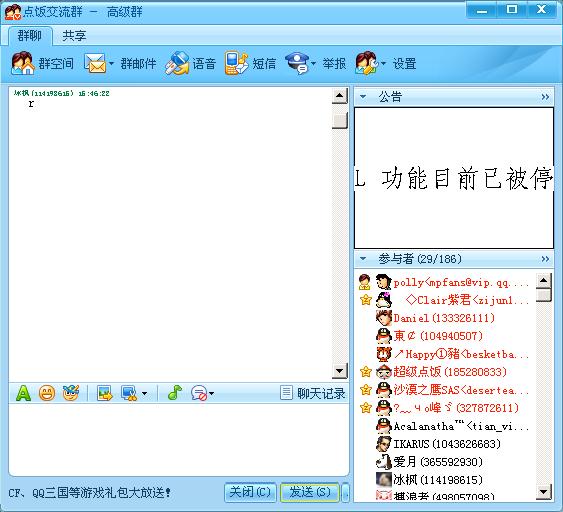Click the 发送(S) send button

click(x=310, y=492)
